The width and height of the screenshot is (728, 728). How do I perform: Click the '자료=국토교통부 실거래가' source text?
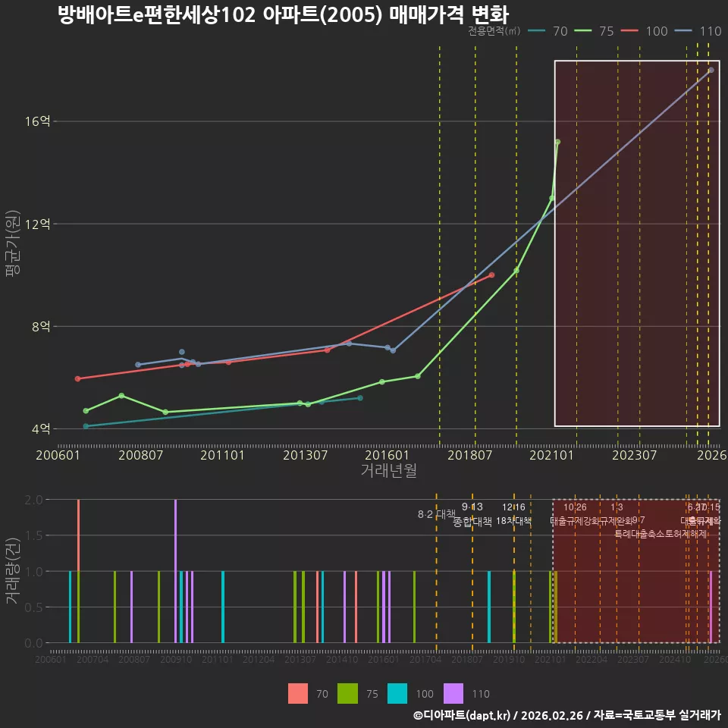(x=657, y=715)
